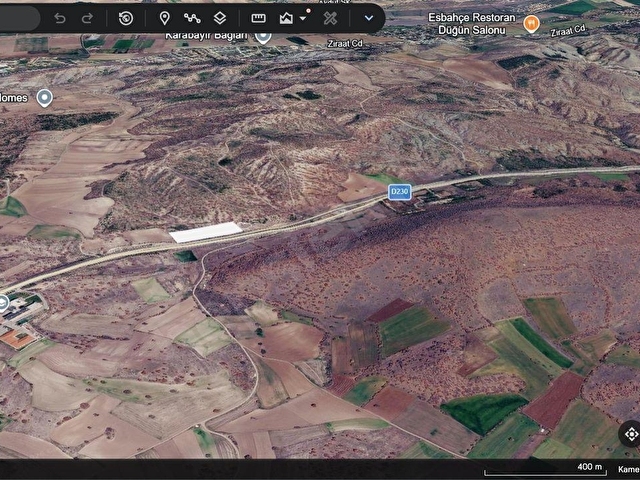This screenshot has width=640, height=480.
Task: Click the 400 m scale indicator
Action: (545, 469)
